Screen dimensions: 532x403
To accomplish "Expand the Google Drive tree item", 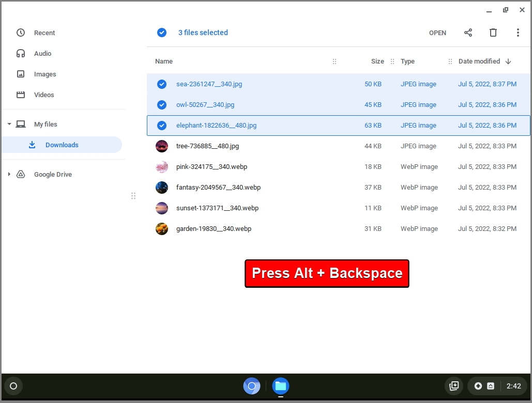I will (x=9, y=174).
